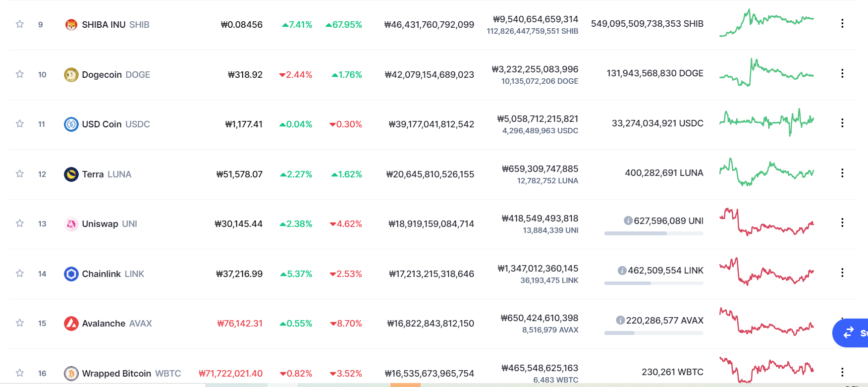
Task: Open the Wrapped Bitcoin WBTC page
Action: (131, 374)
